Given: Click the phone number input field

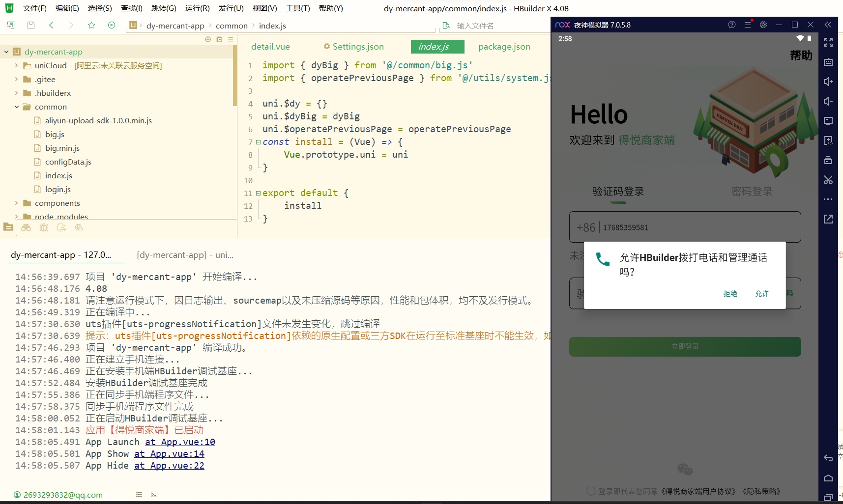Looking at the screenshot, I should tap(685, 227).
